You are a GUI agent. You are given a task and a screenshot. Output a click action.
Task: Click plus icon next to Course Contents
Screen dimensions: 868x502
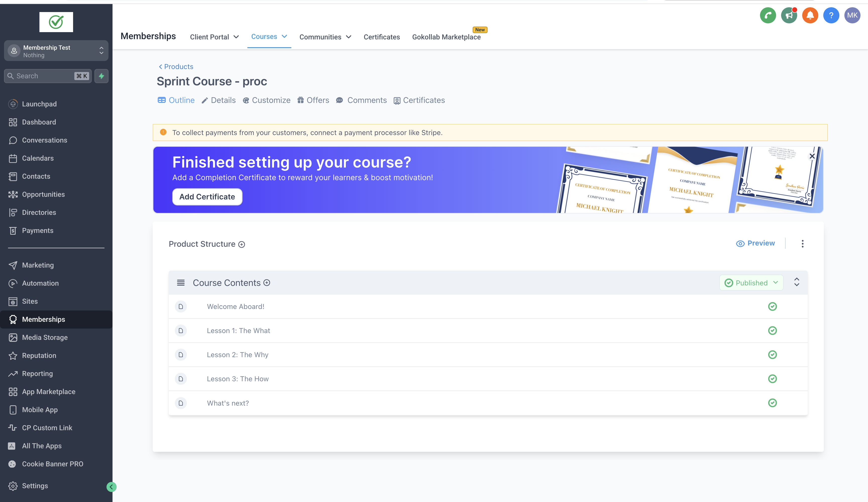click(x=266, y=283)
